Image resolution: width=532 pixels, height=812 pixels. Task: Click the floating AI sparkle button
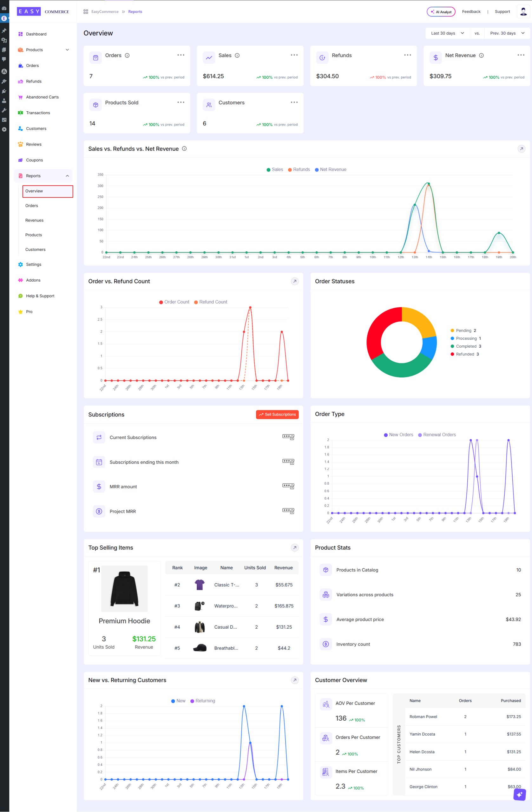[519, 795]
